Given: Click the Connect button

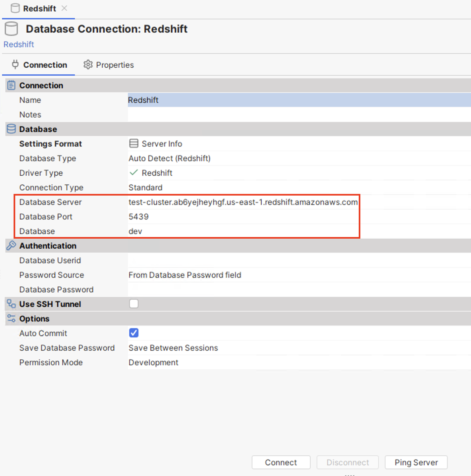Looking at the screenshot, I should pos(281,462).
